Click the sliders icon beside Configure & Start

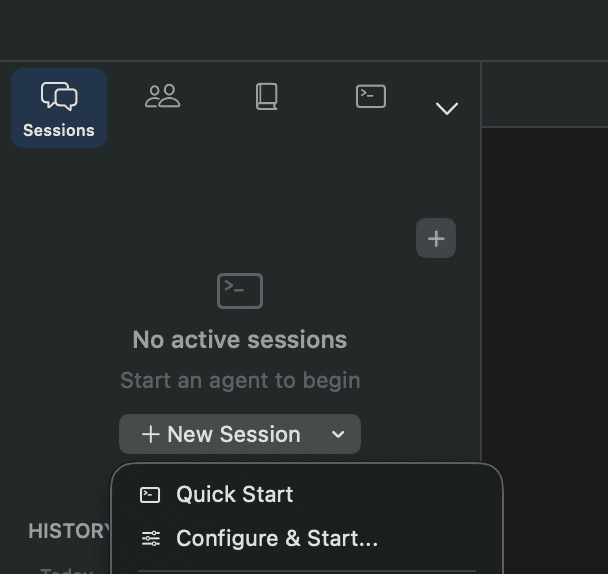(151, 539)
